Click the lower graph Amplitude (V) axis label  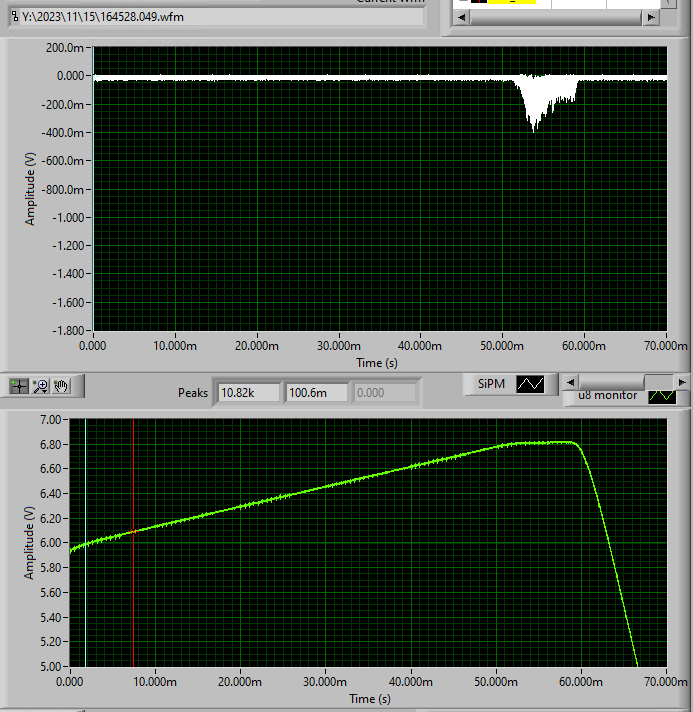tap(30, 543)
